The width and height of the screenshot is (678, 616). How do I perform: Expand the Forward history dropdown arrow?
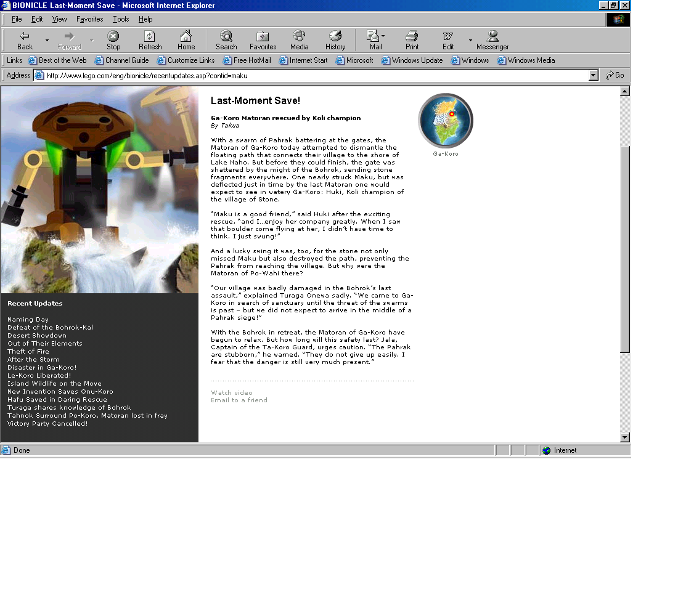92,41
